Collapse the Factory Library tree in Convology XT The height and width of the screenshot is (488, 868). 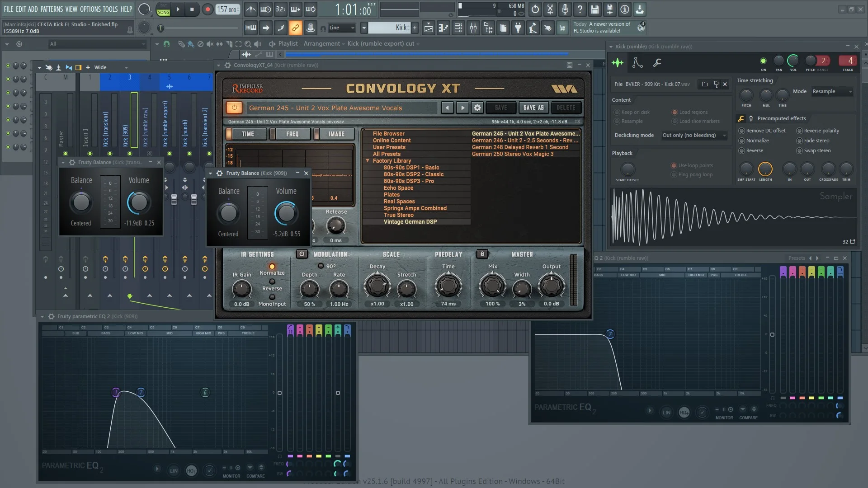pyautogui.click(x=368, y=160)
